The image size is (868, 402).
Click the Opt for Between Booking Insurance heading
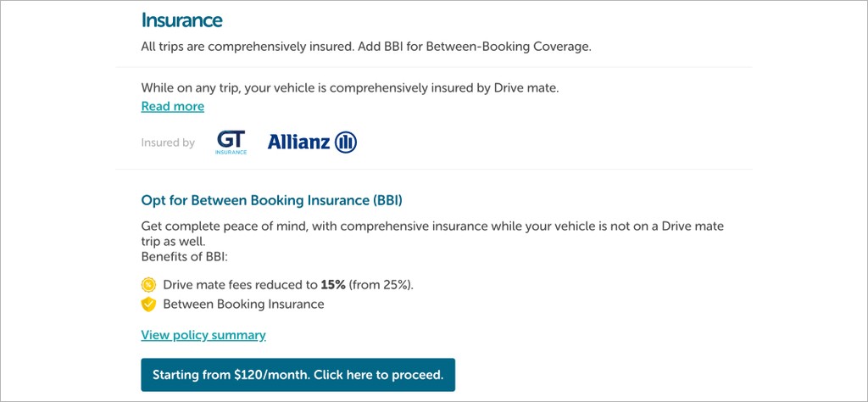pyautogui.click(x=271, y=201)
